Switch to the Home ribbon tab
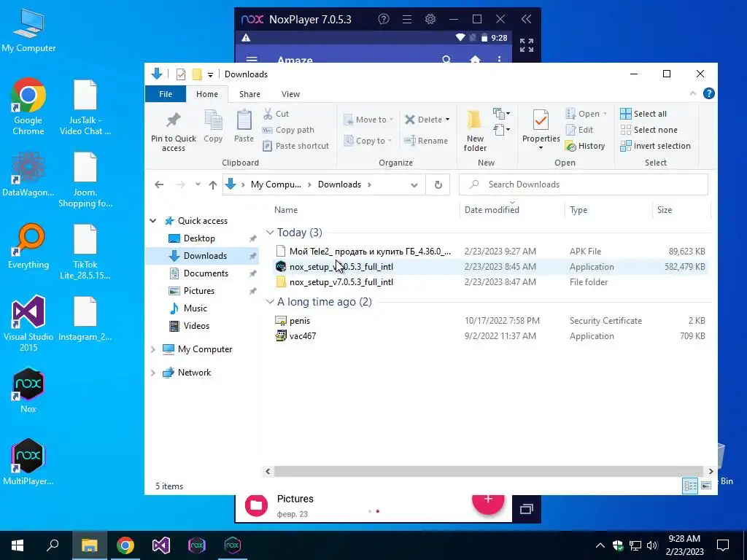The width and height of the screenshot is (747, 560). [x=206, y=94]
